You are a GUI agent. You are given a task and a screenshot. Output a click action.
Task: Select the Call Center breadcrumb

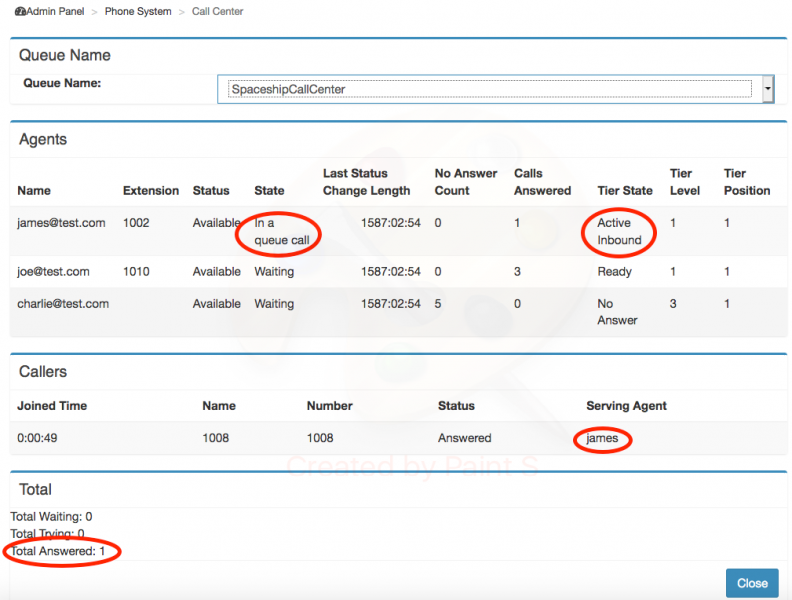[x=217, y=11]
